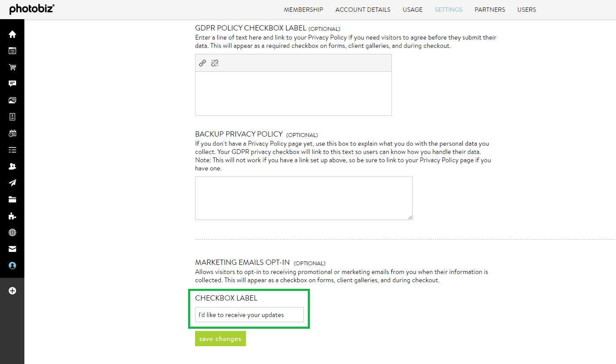This screenshot has width=616, height=364.
Task: Open the website globe sidebar icon
Action: pos(12,232)
